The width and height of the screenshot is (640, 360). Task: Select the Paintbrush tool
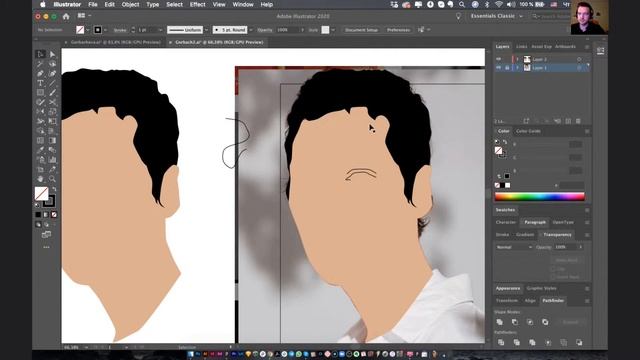point(52,93)
